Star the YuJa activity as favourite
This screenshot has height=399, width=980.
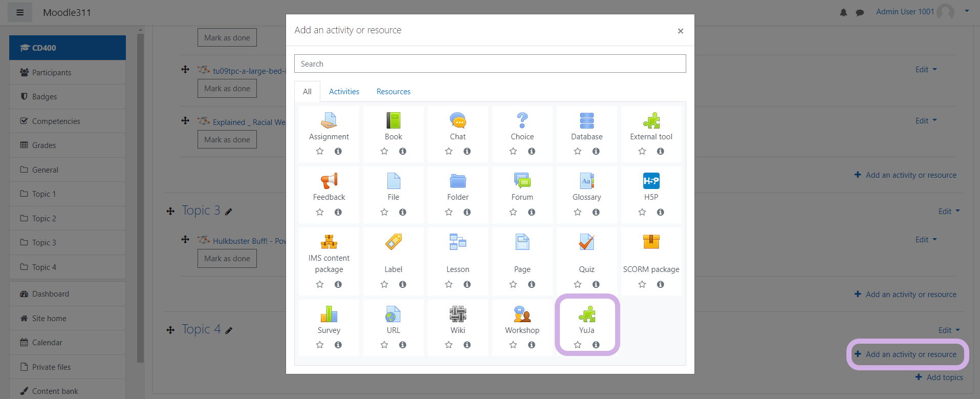577,345
